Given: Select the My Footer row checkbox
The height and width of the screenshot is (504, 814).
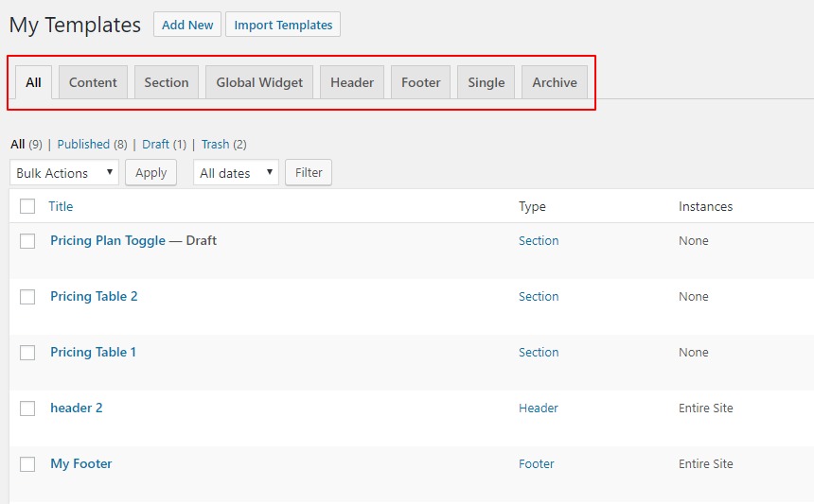Looking at the screenshot, I should (27, 464).
